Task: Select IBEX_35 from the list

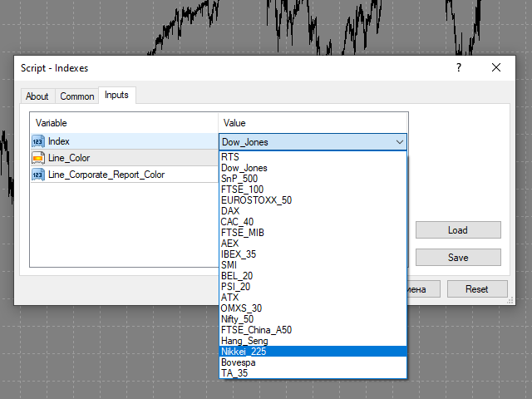Action: [313, 254]
